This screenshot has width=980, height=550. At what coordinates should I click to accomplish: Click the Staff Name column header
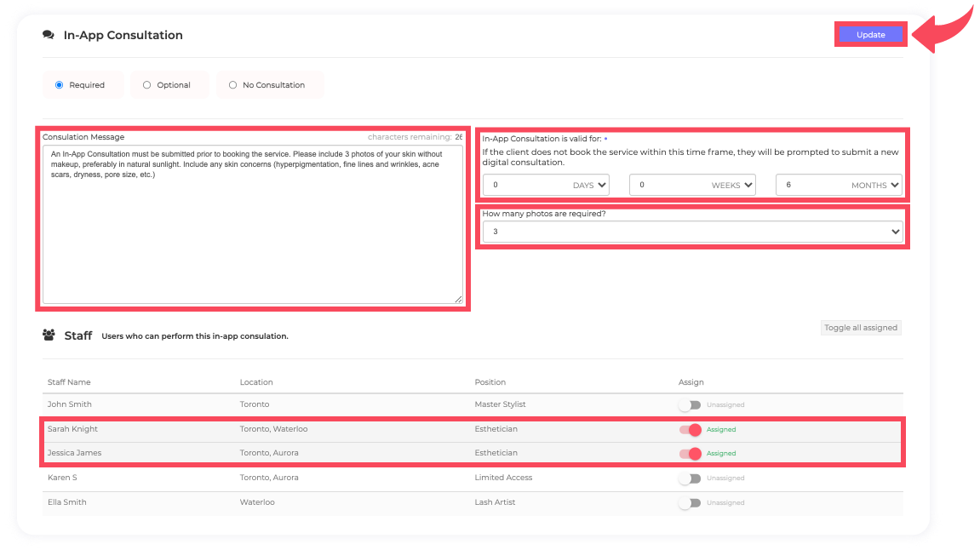[x=69, y=382]
